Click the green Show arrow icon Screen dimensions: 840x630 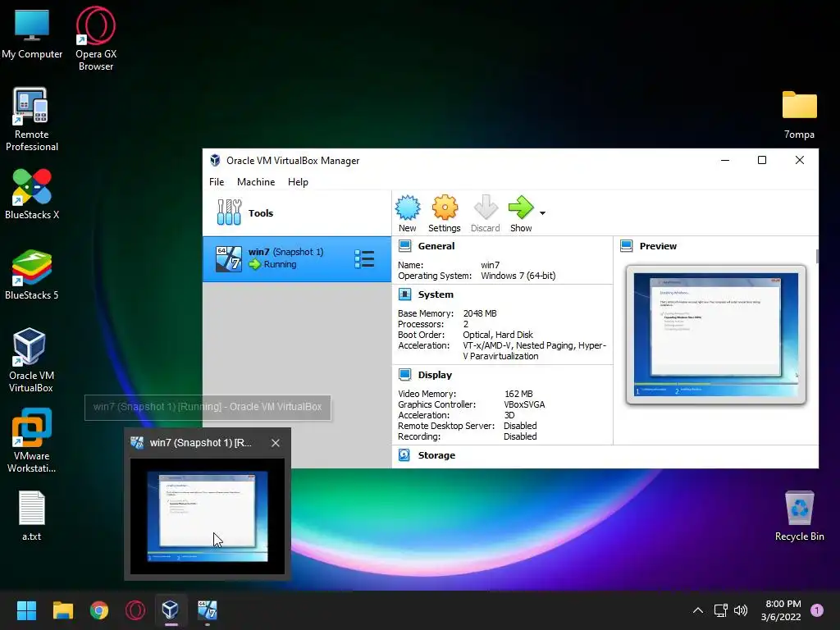[521, 208]
